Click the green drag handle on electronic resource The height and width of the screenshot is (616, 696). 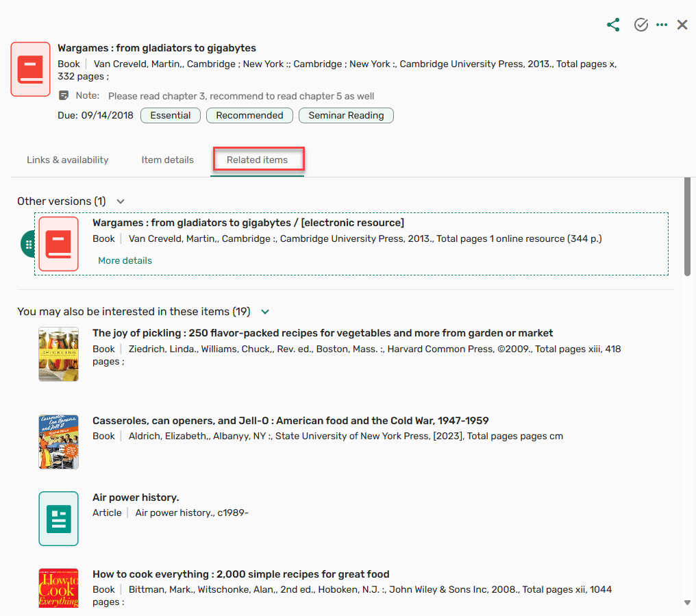tap(28, 244)
